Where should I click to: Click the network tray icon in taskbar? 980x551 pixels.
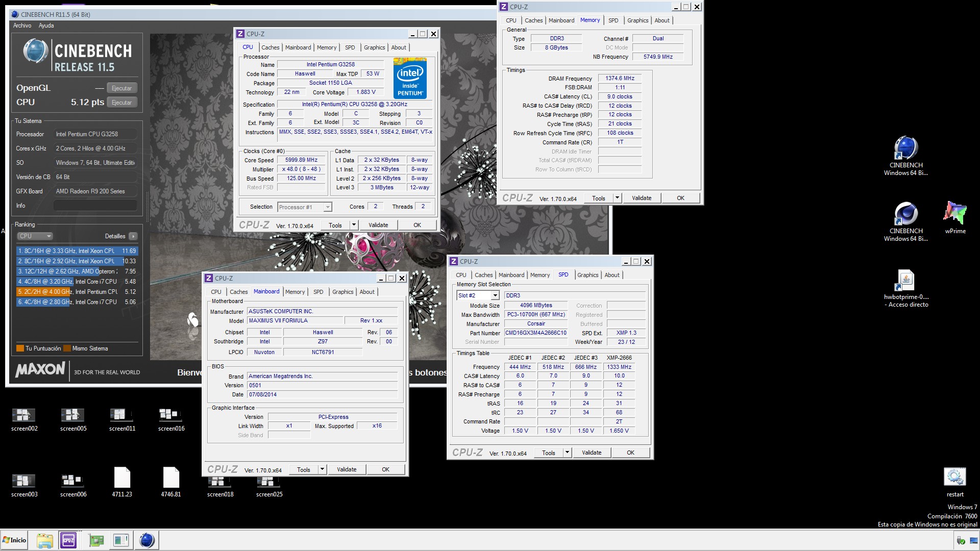973,540
